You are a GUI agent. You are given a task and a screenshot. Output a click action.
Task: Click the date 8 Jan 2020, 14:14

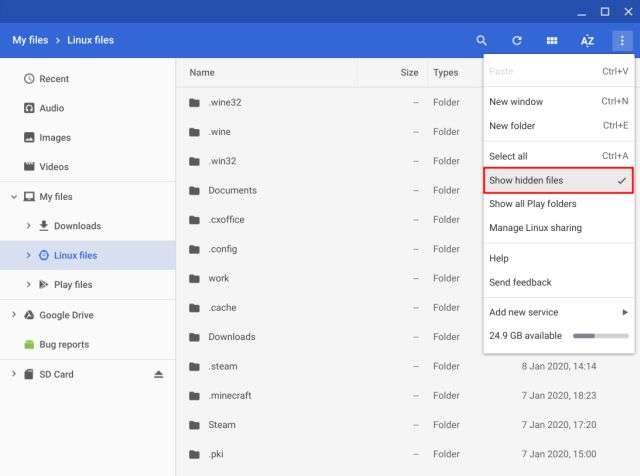pyautogui.click(x=559, y=366)
